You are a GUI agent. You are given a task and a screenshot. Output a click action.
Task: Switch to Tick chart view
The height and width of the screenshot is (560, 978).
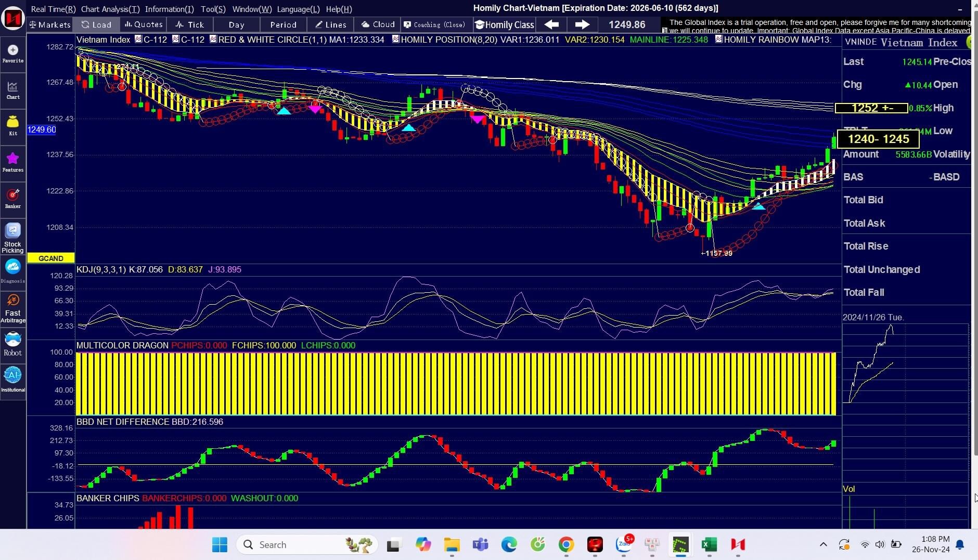pyautogui.click(x=190, y=24)
